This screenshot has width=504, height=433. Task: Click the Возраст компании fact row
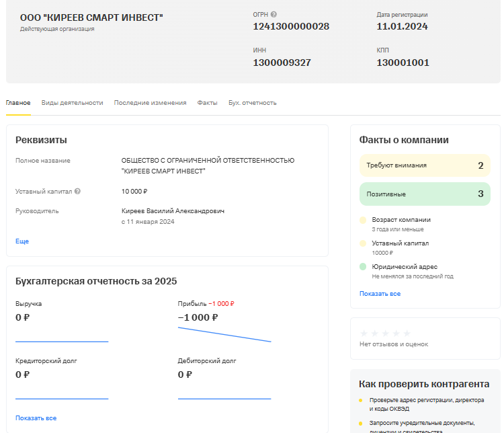pyautogui.click(x=401, y=224)
